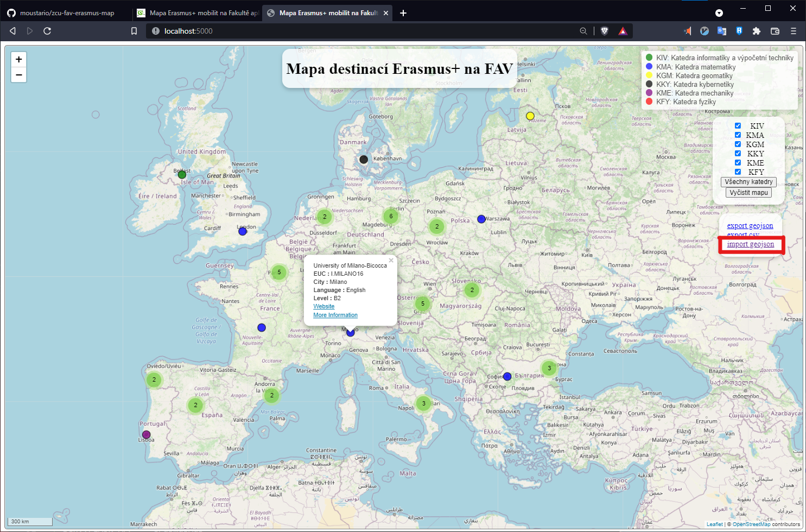Screen dimensions: 806x532
Task: Expand the cluster of 3 near Bari
Action: [424, 403]
